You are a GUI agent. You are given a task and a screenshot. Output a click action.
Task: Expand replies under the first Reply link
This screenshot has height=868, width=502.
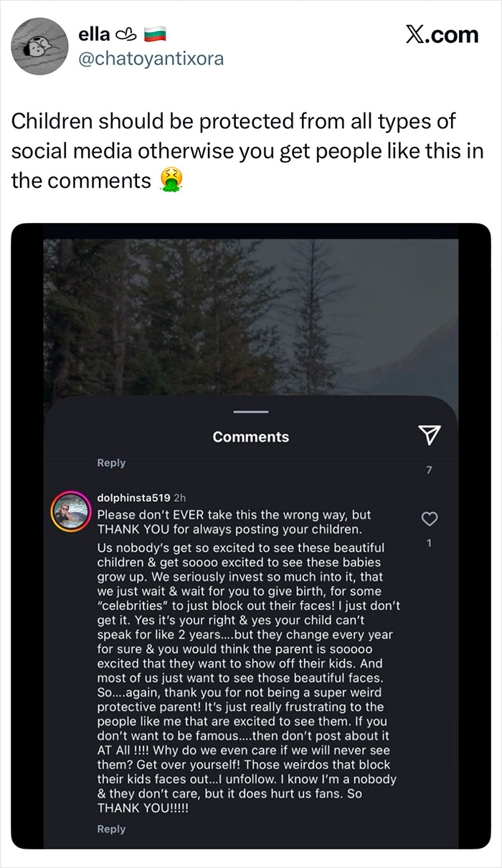(x=112, y=463)
